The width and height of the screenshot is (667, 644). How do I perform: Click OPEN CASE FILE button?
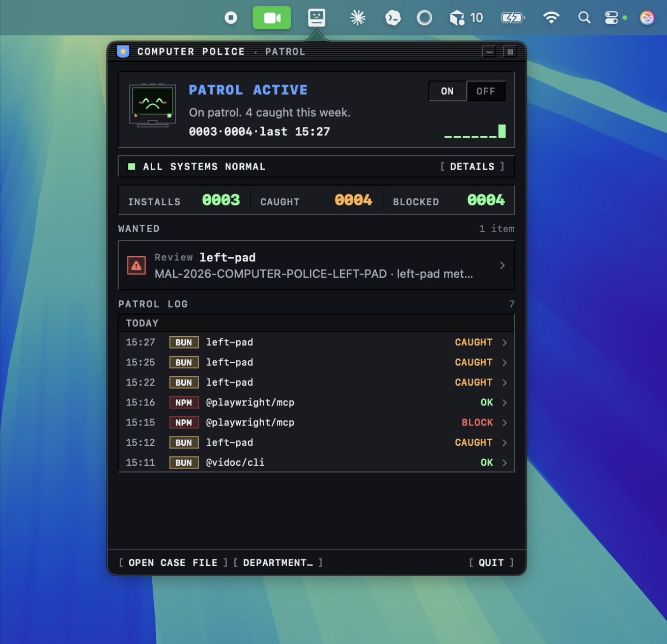point(173,562)
